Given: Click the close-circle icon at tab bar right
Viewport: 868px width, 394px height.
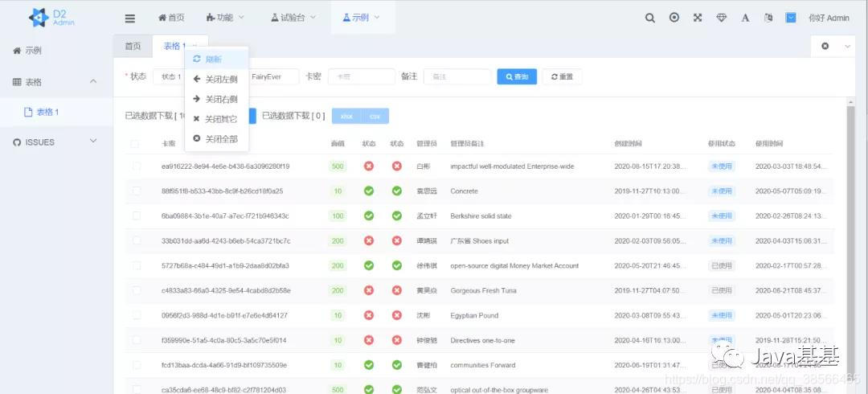Looking at the screenshot, I should tap(825, 46).
